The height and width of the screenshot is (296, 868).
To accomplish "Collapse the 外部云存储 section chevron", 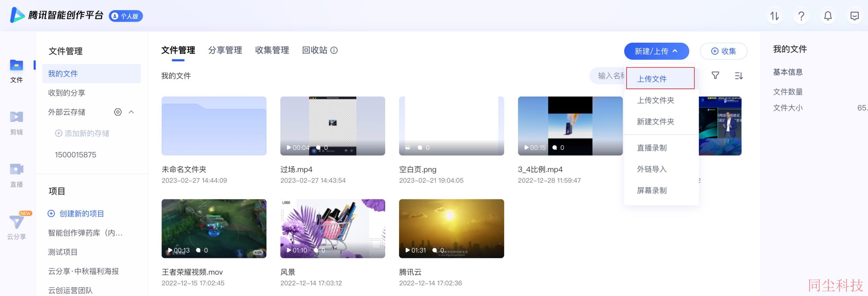I will coord(132,112).
